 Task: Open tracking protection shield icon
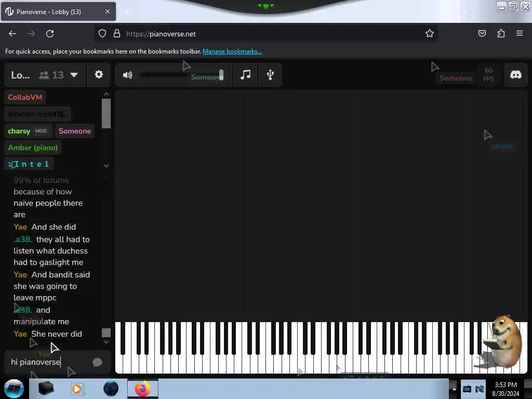point(102,34)
